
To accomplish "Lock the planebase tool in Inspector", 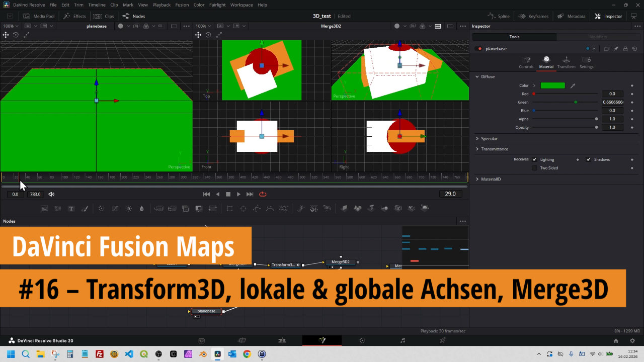I will point(625,49).
